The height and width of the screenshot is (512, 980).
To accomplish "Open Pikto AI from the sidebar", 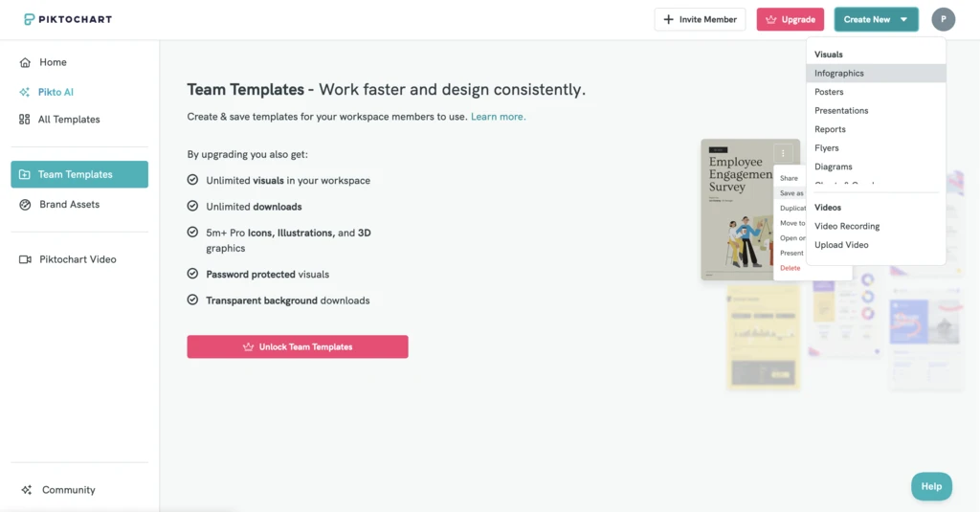I will pyautogui.click(x=79, y=92).
